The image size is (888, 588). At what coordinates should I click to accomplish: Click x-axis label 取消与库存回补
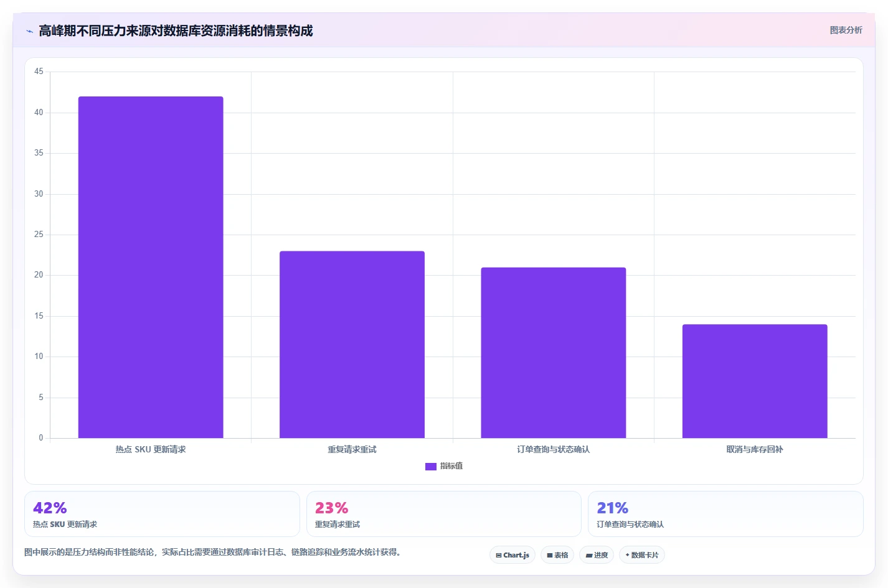[x=755, y=449]
